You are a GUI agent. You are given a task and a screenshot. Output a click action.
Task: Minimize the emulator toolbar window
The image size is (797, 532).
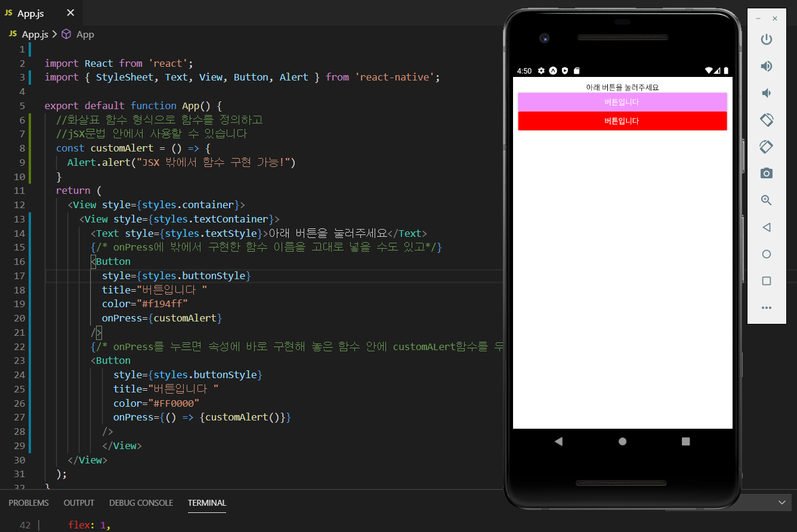[x=758, y=18]
